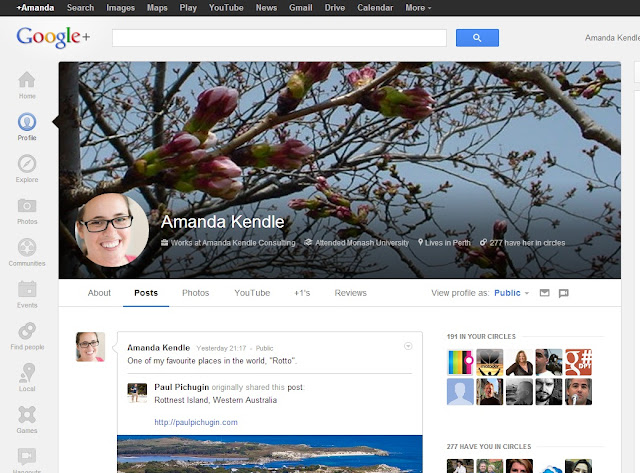The width and height of the screenshot is (640, 473).
Task: Click the envelope email icon
Action: [544, 293]
